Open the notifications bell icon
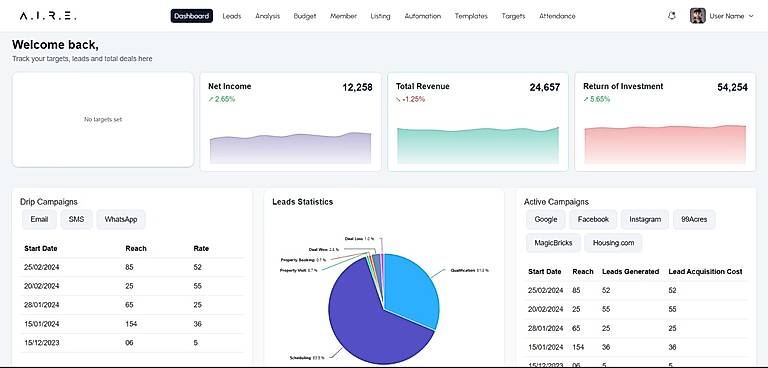Viewport: 768px width, 368px height. tap(672, 16)
